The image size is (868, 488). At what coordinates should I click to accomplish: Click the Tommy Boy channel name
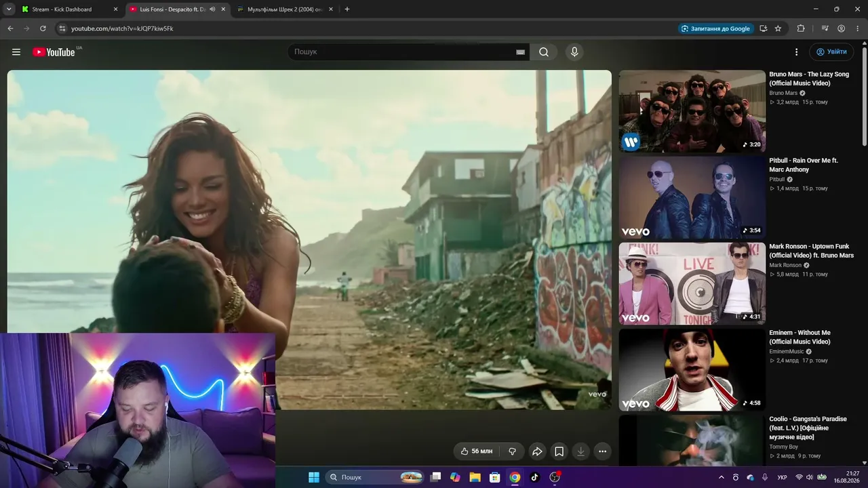click(783, 447)
